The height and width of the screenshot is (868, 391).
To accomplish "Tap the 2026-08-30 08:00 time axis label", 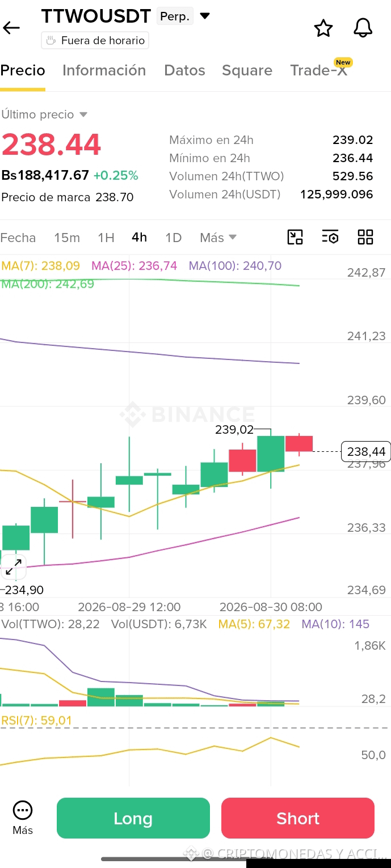I will point(271,607).
